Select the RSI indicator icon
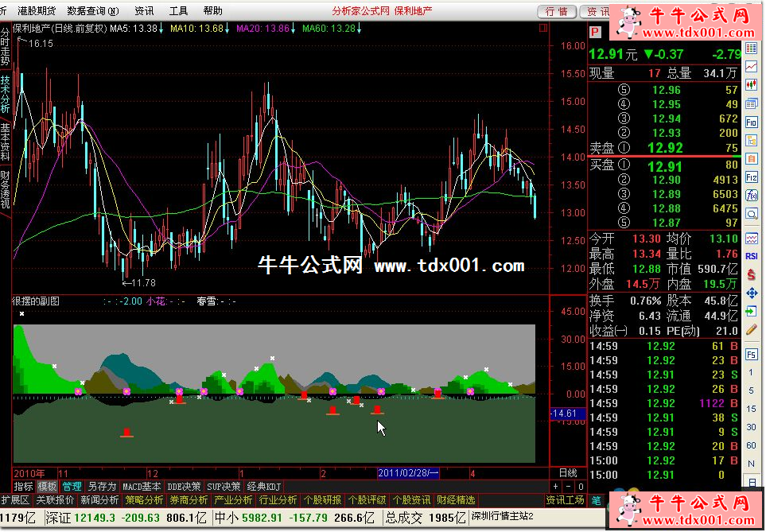Viewport: 766px width, 532px height. [752, 257]
